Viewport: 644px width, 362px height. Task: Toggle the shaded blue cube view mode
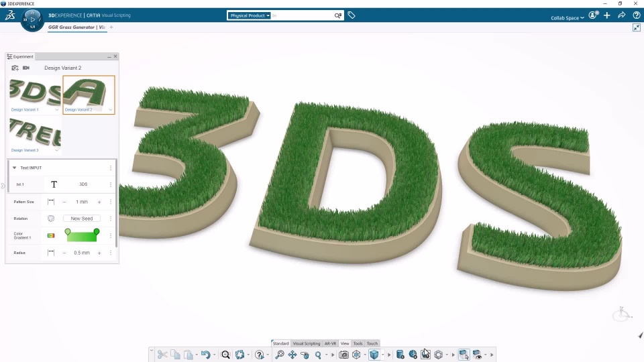click(374, 355)
